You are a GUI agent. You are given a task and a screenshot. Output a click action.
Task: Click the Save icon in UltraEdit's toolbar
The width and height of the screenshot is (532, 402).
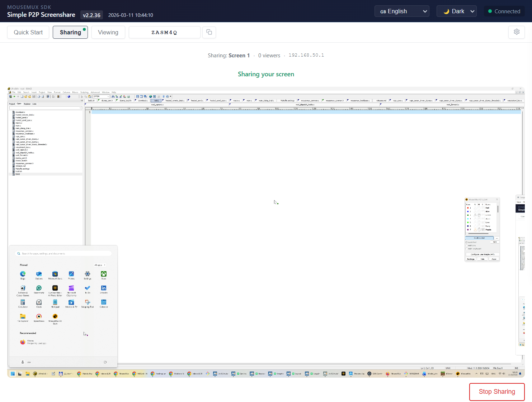click(34, 96)
